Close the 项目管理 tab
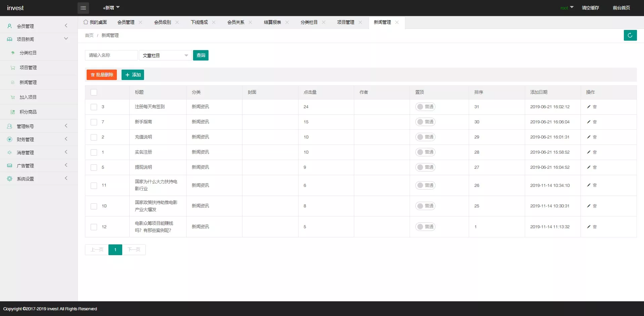Viewport: 644px width, 316px height. (360, 23)
